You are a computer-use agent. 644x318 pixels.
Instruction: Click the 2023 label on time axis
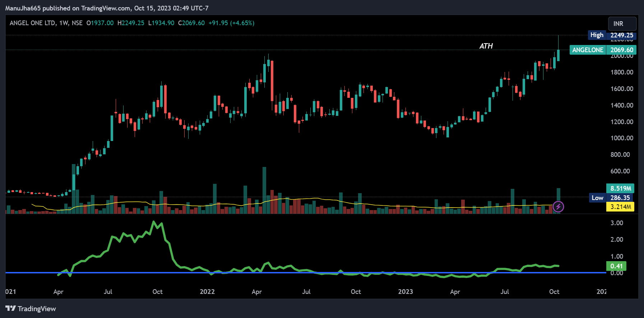pyautogui.click(x=406, y=292)
